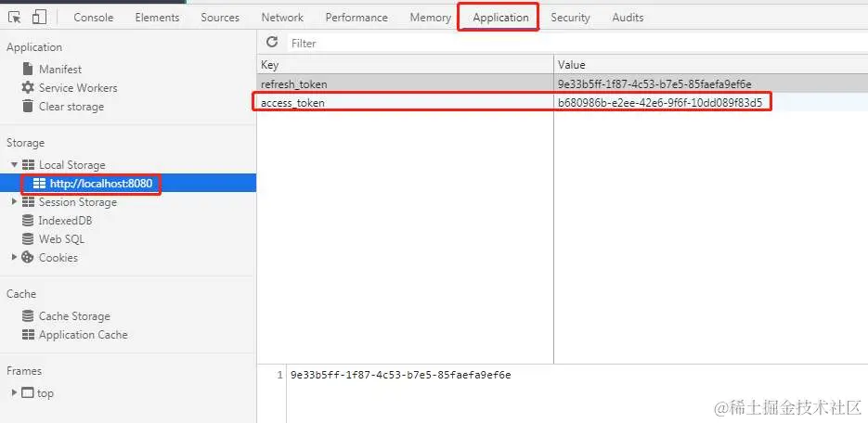This screenshot has width=868, height=423.
Task: Select Clear storage in the sidebar
Action: [71, 106]
